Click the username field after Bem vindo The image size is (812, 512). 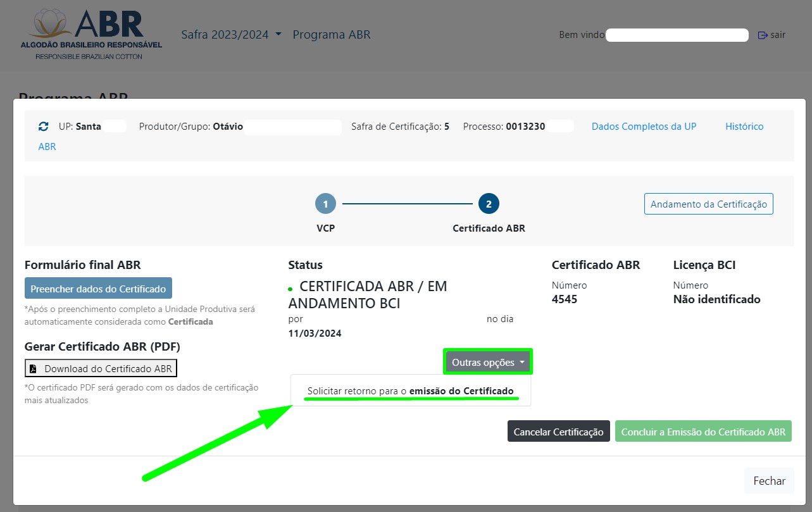pyautogui.click(x=677, y=35)
